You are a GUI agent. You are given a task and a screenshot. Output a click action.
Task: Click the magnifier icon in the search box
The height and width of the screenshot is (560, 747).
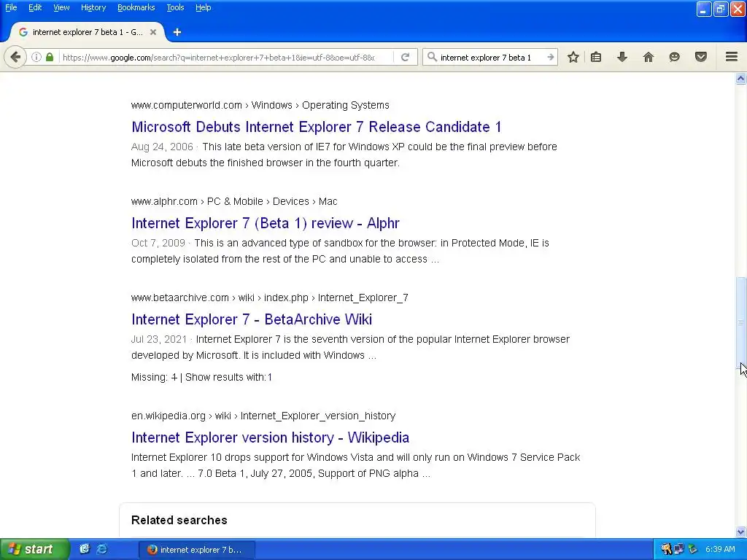tap(432, 57)
